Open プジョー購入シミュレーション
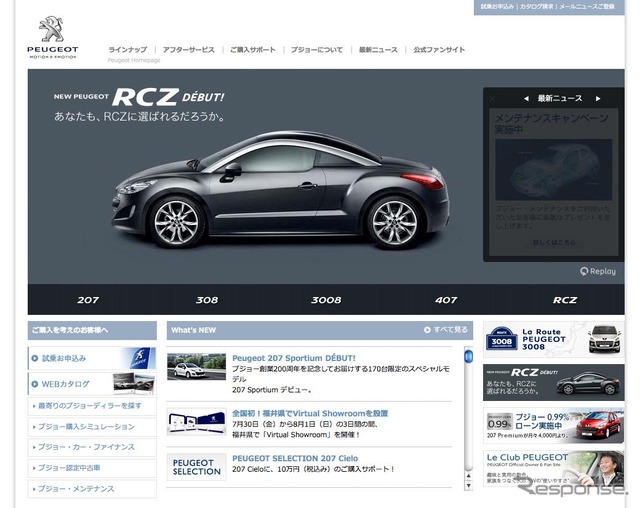Image resolution: width=640 pixels, height=508 pixels. (92, 427)
